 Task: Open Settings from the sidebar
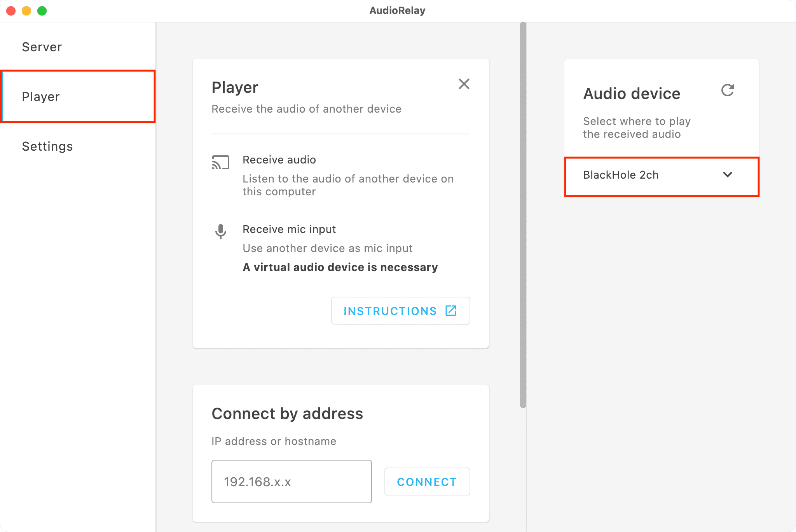[x=78, y=146]
